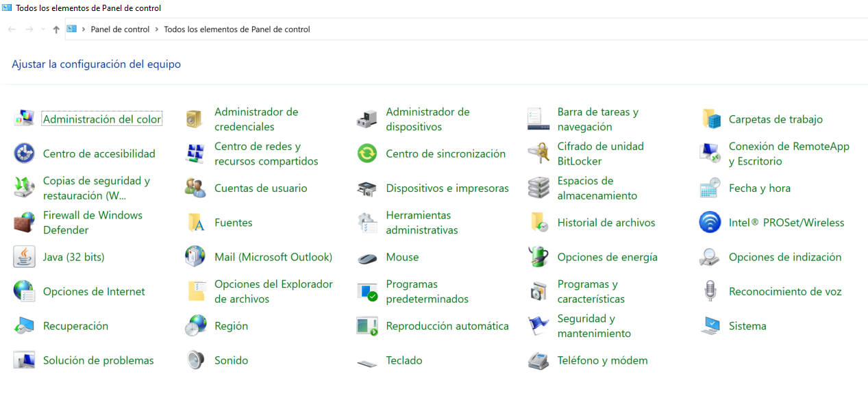868x409 pixels.
Task: Open the Fecha y hora calendar icon
Action: point(710,188)
